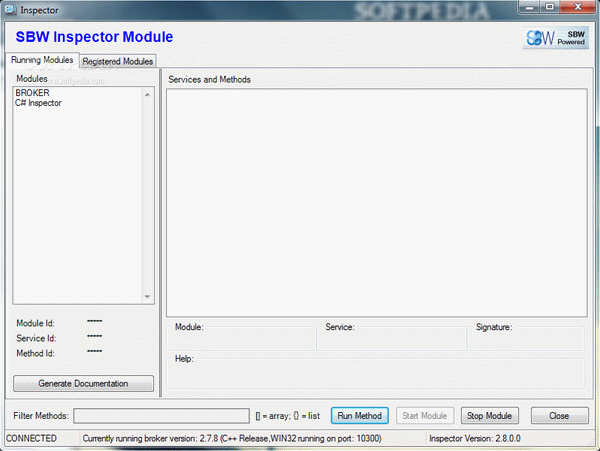Image resolution: width=600 pixels, height=451 pixels.
Task: Maximize the Inspector window
Action: pyautogui.click(x=549, y=7)
